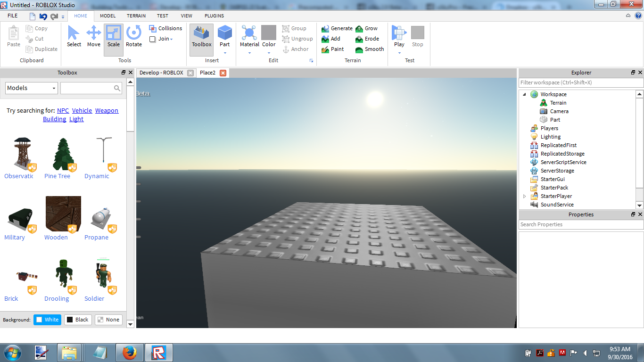The width and height of the screenshot is (644, 362).
Task: Toggle the Join checkbox
Action: [x=152, y=39]
